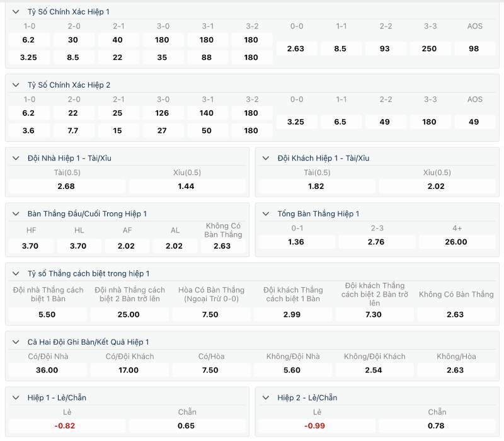Select Chẵn odds 0.78 in Hiệp 2
The image size is (504, 441).
(437, 426)
